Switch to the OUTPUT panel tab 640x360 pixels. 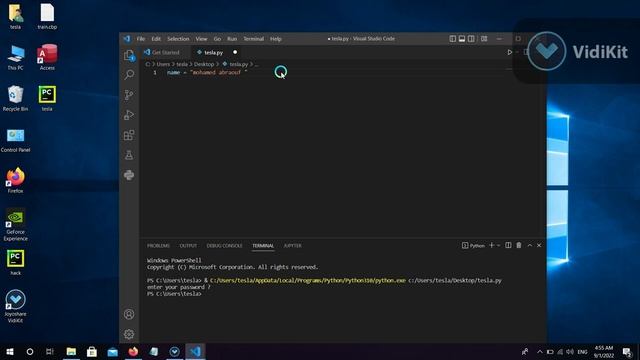(x=188, y=246)
